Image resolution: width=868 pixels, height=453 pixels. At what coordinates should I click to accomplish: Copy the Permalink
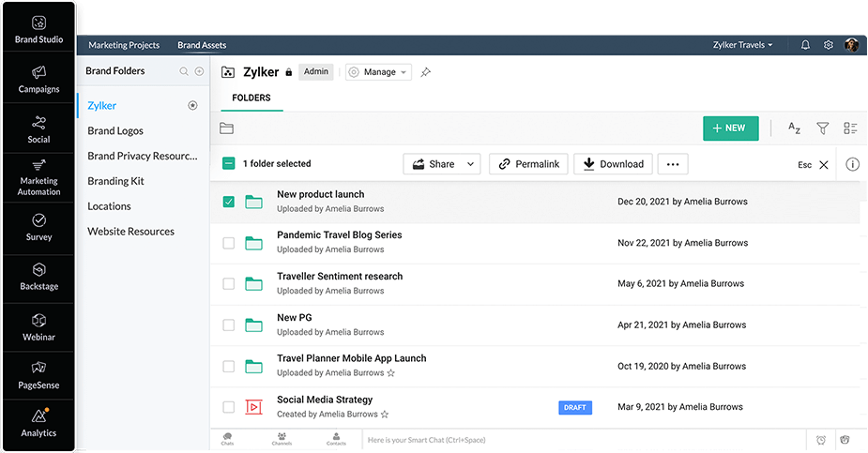tap(528, 164)
